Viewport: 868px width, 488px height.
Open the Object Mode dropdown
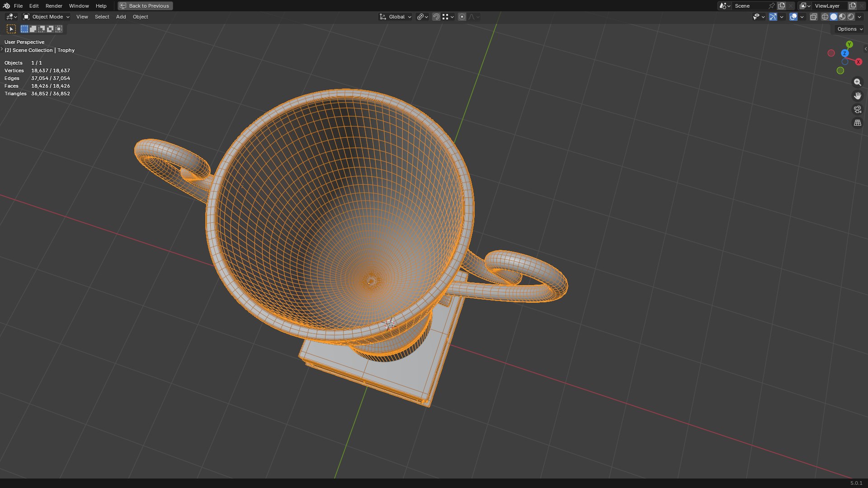(x=46, y=17)
